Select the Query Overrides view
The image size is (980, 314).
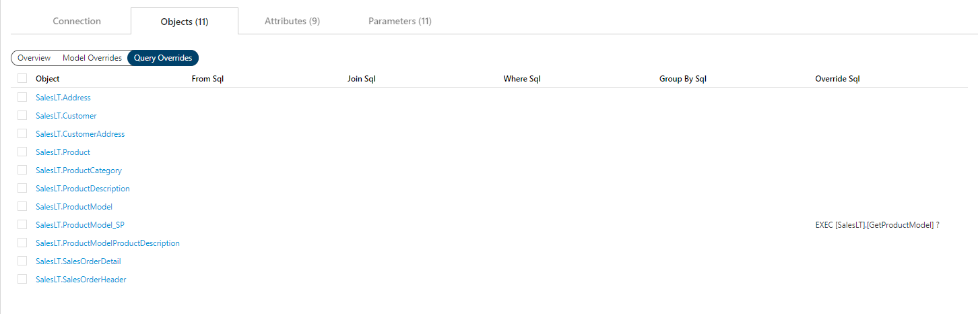point(163,58)
